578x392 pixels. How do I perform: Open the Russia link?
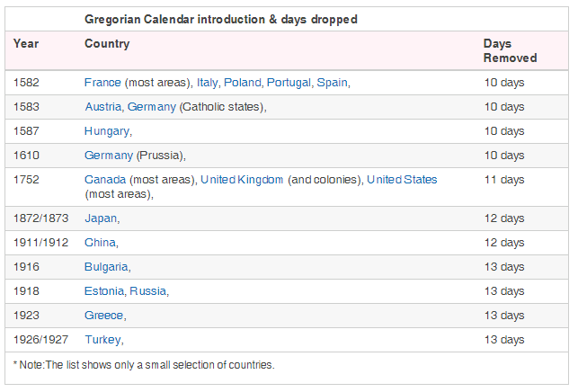tap(148, 291)
